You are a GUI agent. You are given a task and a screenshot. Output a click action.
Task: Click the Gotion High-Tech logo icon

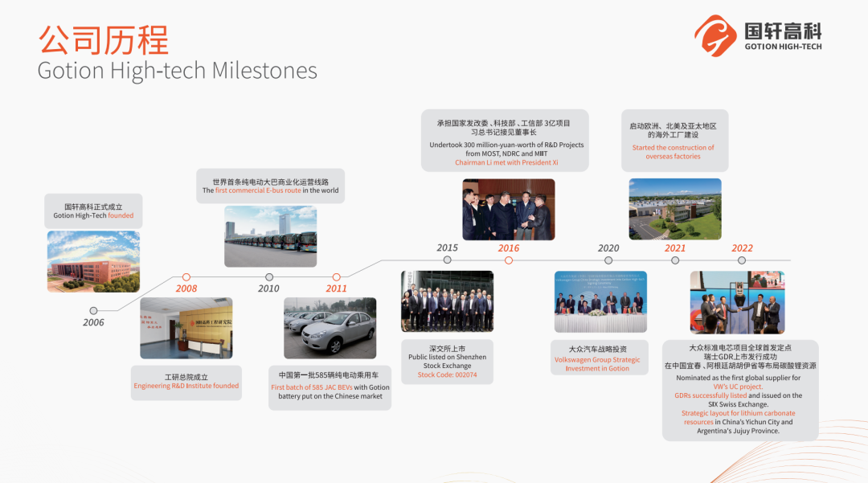(x=715, y=36)
